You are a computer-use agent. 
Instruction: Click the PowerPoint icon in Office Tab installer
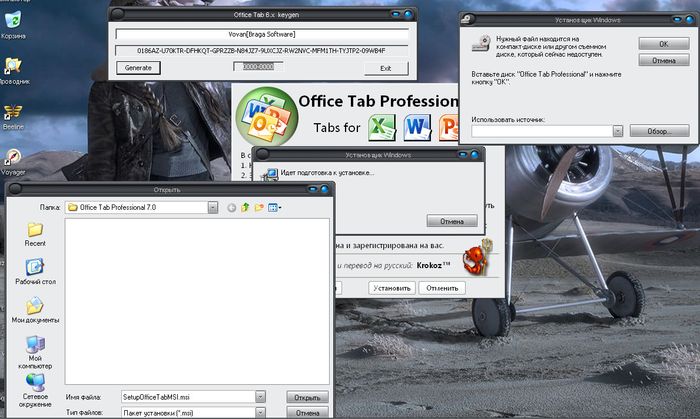[449, 128]
